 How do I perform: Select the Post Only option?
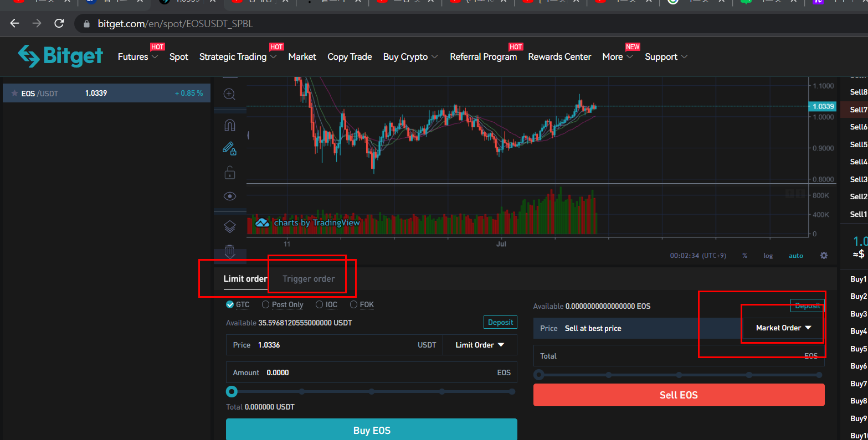[x=283, y=304]
